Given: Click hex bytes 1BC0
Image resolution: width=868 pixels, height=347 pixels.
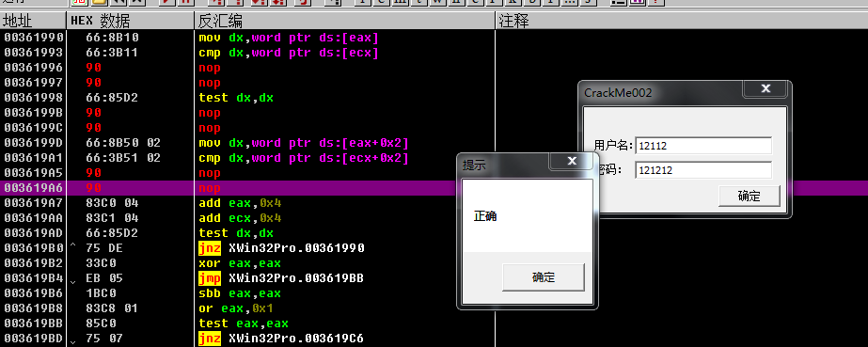Looking at the screenshot, I should [x=101, y=292].
